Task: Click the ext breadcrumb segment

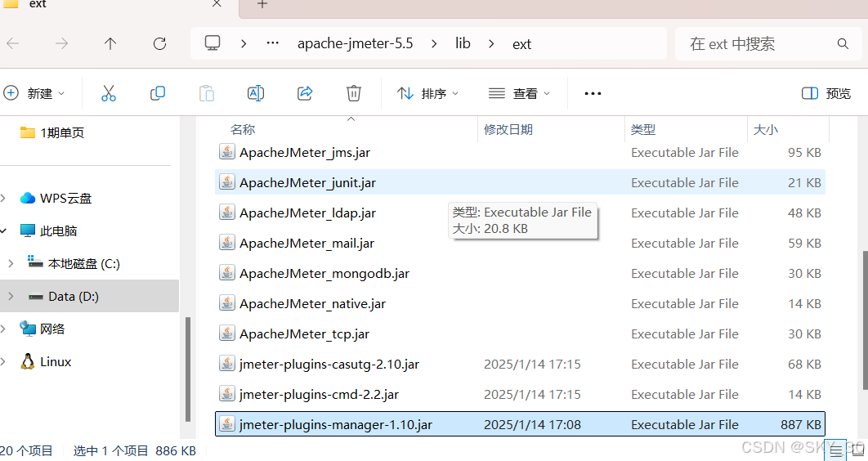Action: click(x=522, y=44)
